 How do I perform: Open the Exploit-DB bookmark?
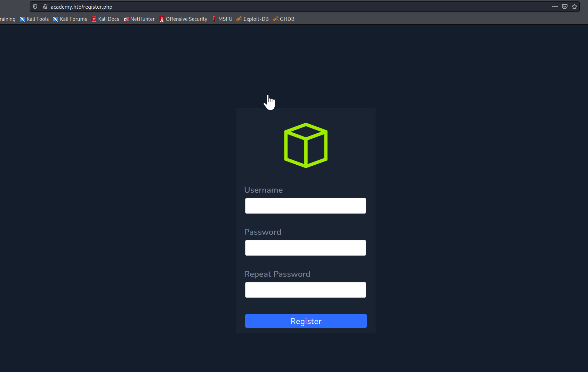click(252, 19)
